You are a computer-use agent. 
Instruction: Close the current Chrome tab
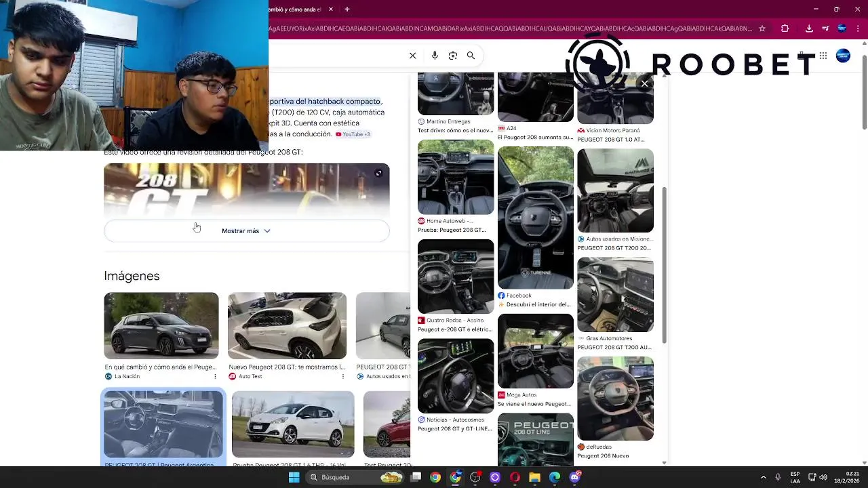331,9
